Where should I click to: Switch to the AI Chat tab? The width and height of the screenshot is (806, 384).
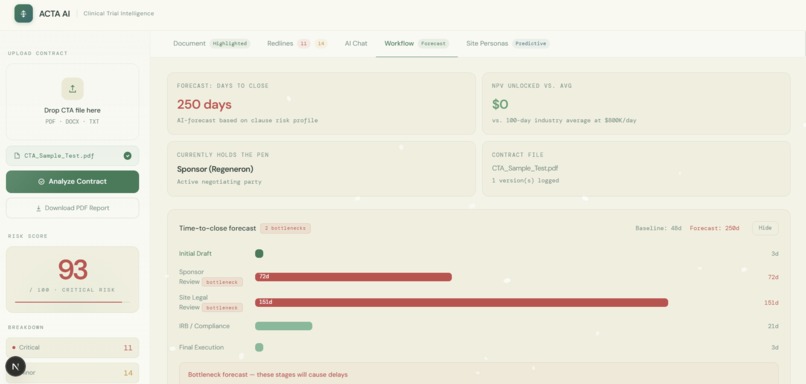point(356,44)
